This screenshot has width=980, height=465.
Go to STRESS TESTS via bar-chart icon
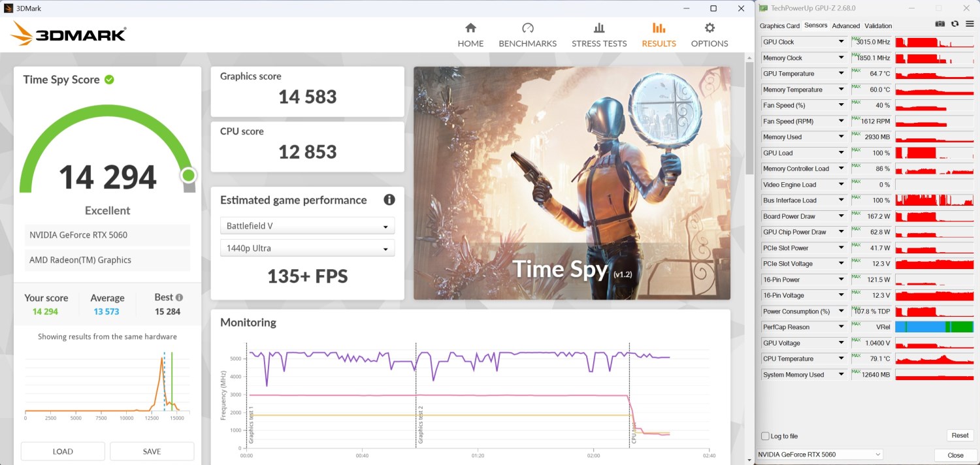coord(598,28)
